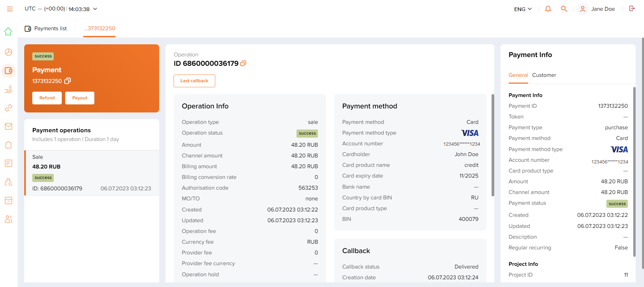Open the users sidebar icon
Image resolution: width=644 pixels, height=287 pixels.
tap(8, 219)
